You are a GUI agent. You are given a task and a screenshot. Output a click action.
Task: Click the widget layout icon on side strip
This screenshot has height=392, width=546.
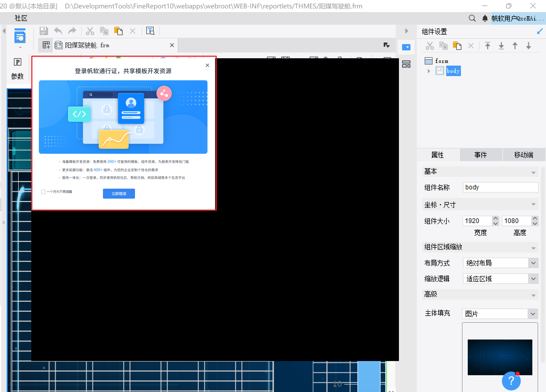[406, 64]
